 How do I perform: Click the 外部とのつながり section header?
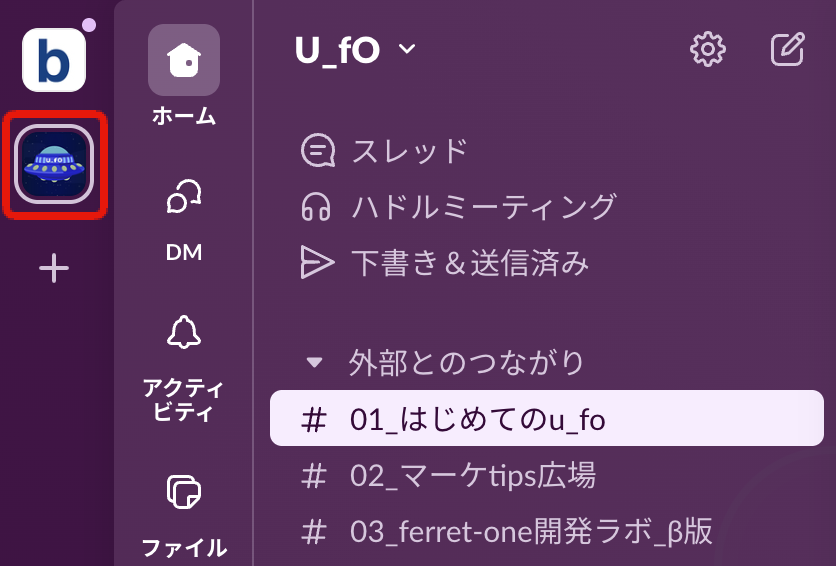pos(466,362)
